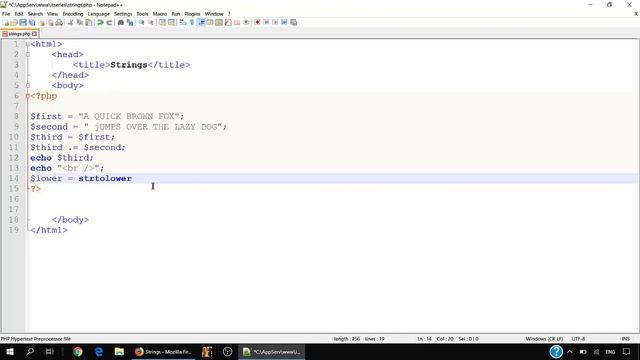
Task: Zoom in using toolbar magnifier
Action: (x=142, y=22)
